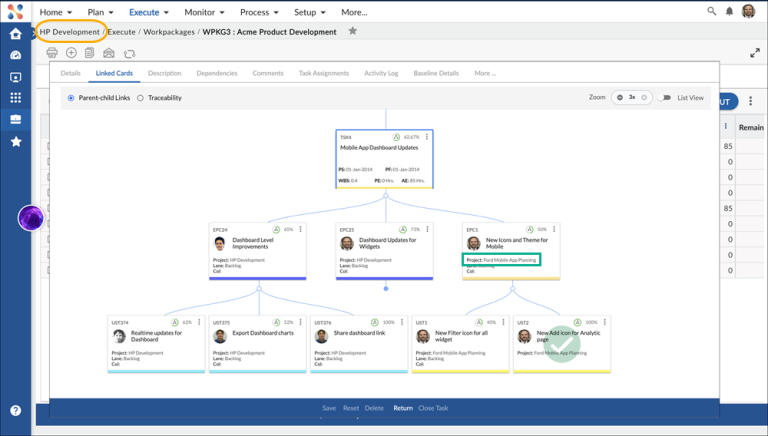
Task: Open the Execute dropdown menu
Action: (149, 12)
